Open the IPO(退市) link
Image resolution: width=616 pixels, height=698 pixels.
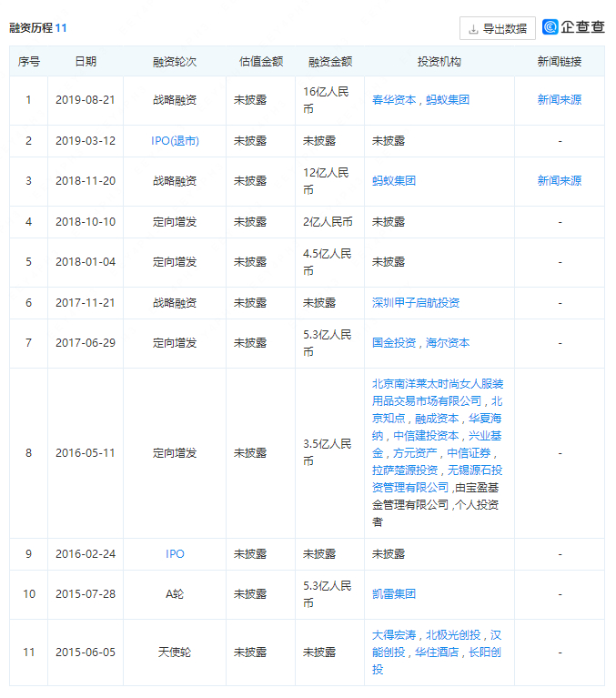pos(175,141)
